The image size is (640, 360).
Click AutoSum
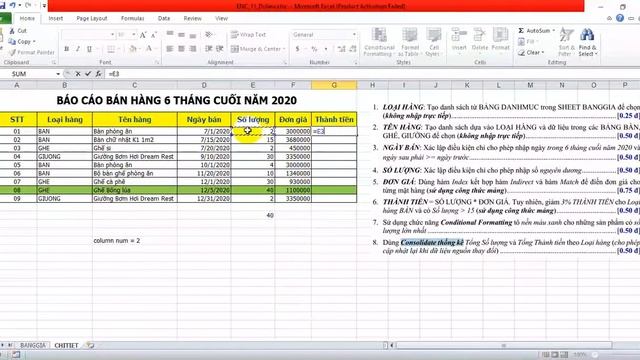click(x=534, y=31)
